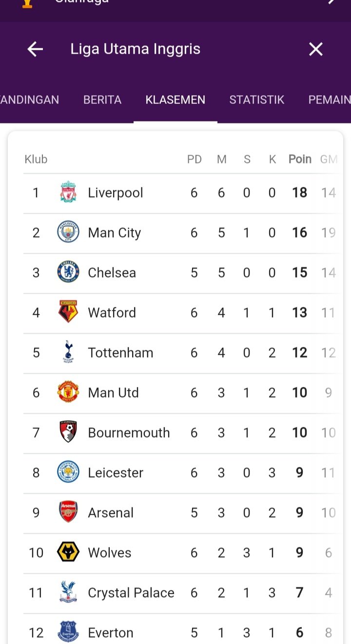Open Arsenal team name link
351x644 pixels.
point(111,512)
